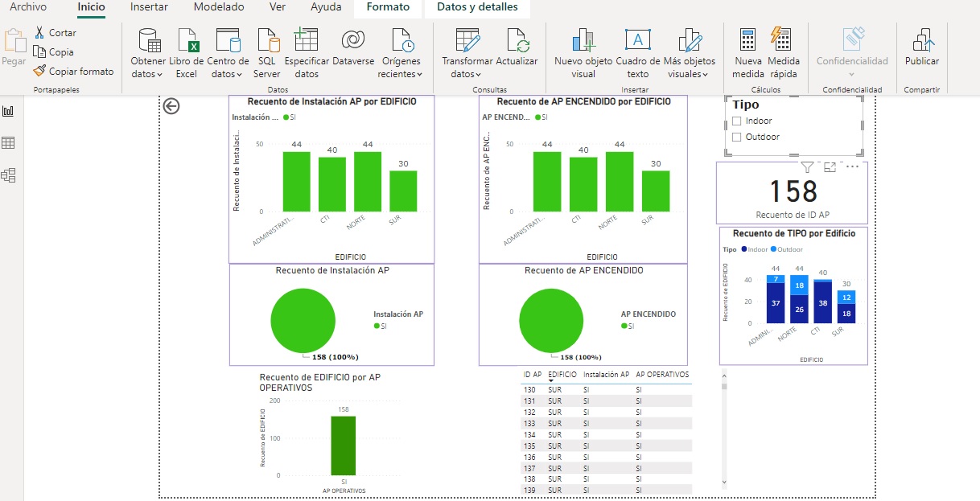Click the Libro de Excel icon
980x501 pixels.
click(187, 42)
